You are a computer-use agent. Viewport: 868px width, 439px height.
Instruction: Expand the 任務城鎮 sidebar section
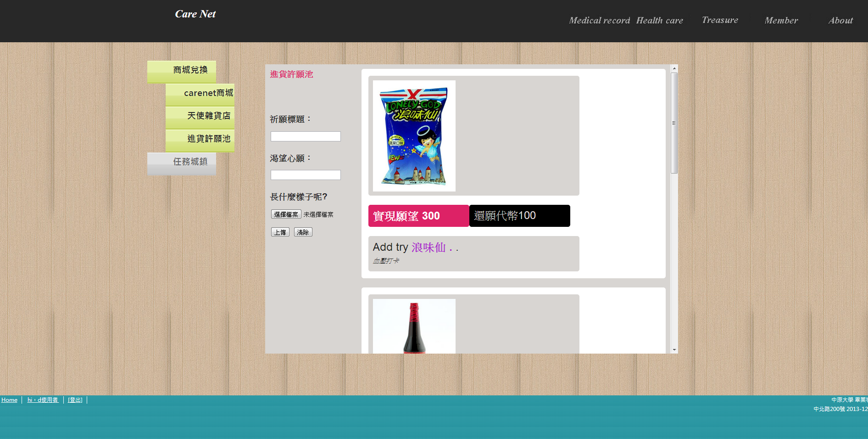(x=182, y=163)
